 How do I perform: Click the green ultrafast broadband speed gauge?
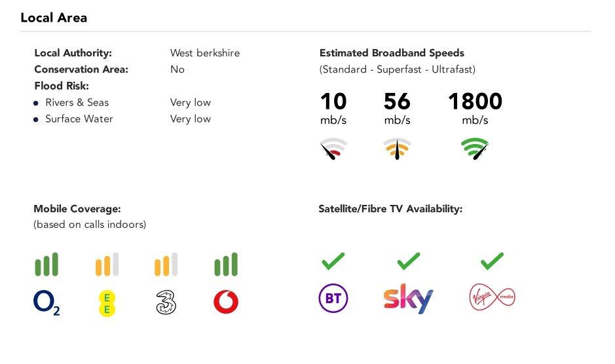click(x=475, y=149)
